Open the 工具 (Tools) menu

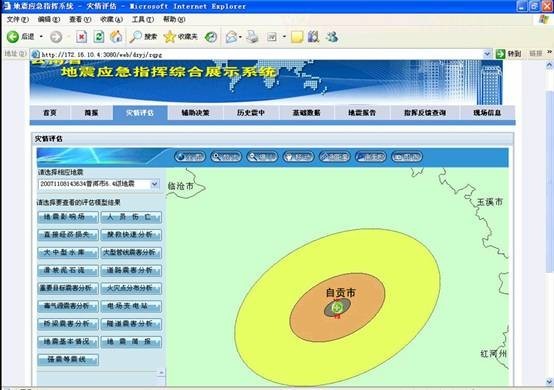pyautogui.click(x=142, y=19)
